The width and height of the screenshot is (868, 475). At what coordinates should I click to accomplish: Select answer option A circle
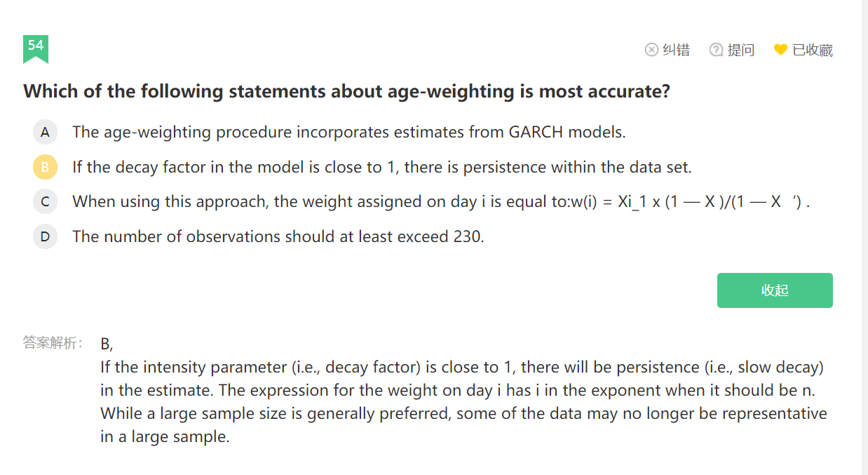pos(45,132)
